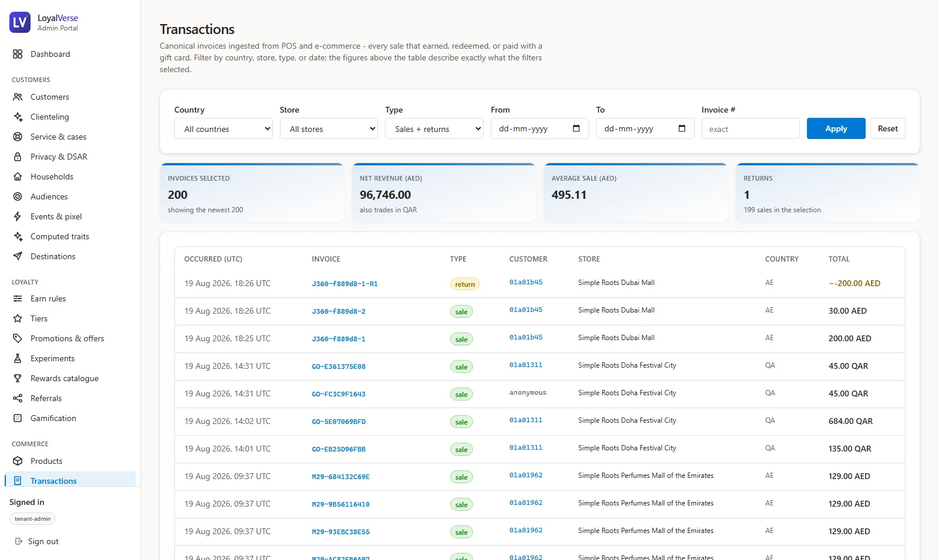Click the Returns summary card

827,193
